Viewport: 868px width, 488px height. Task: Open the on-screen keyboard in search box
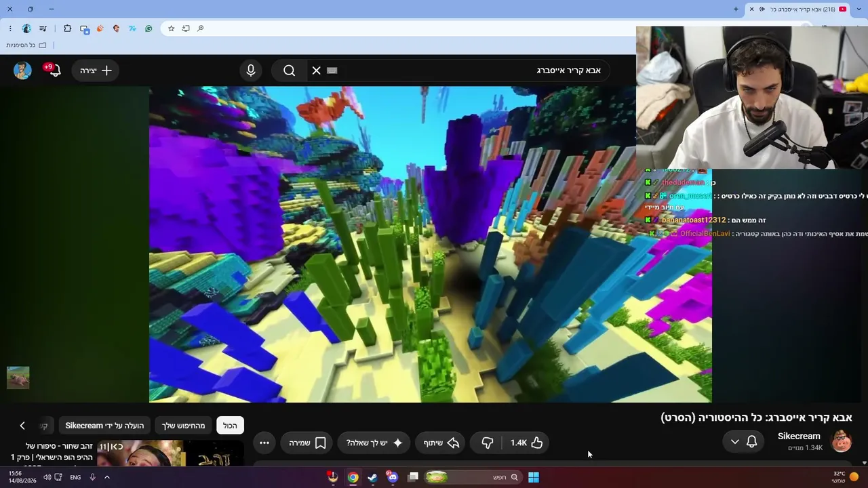click(x=332, y=70)
